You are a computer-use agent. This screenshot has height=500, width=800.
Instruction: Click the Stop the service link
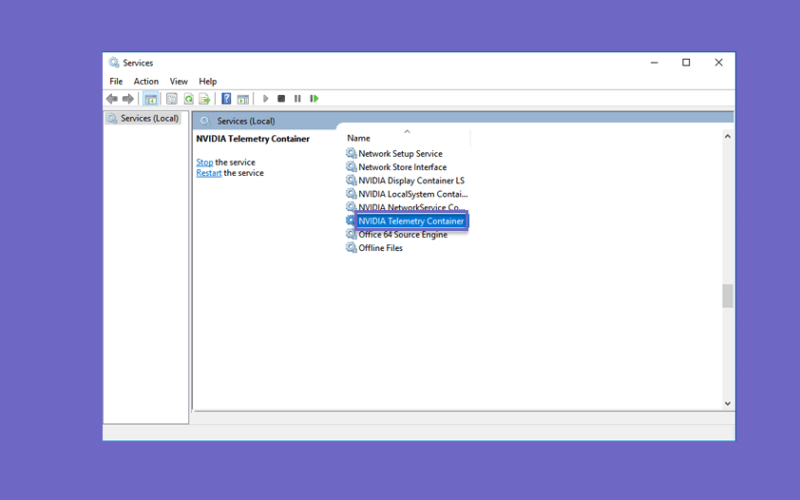[x=205, y=162]
